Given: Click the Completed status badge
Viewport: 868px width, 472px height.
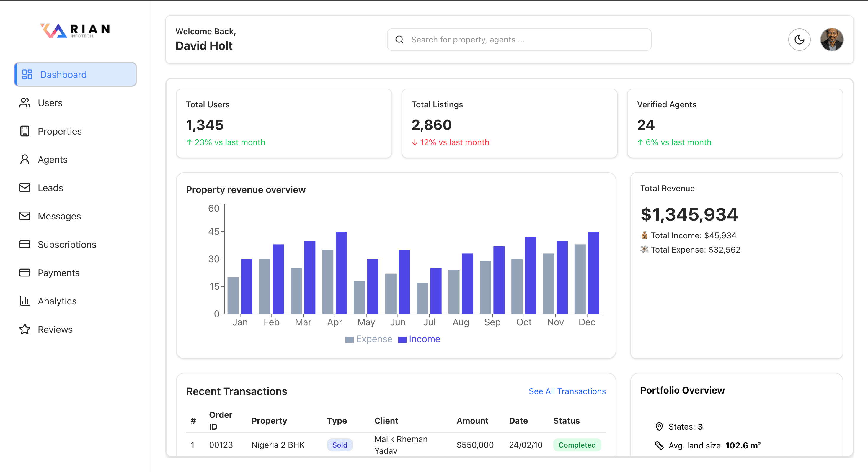Looking at the screenshot, I should (577, 445).
